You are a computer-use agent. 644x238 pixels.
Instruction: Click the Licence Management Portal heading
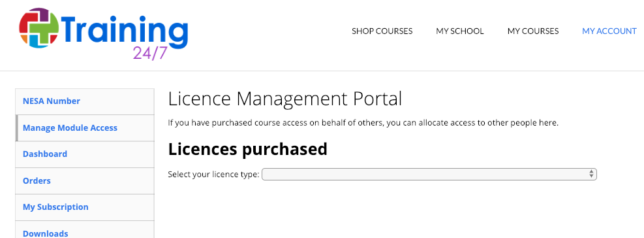click(x=285, y=99)
